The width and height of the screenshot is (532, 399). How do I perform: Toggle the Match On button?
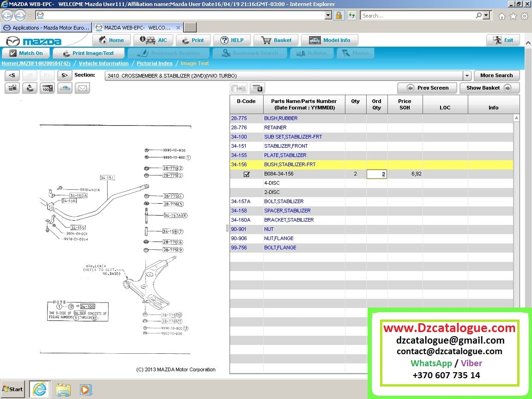pos(26,53)
